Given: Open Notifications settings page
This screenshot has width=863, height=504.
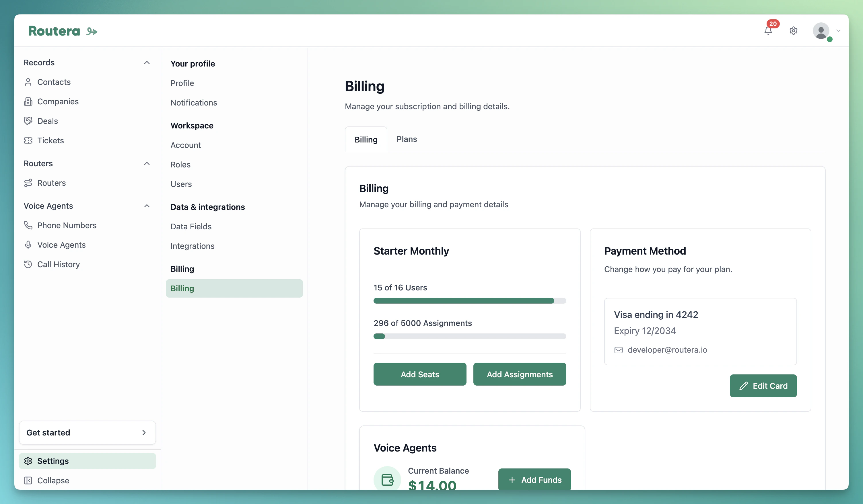Looking at the screenshot, I should click(194, 103).
